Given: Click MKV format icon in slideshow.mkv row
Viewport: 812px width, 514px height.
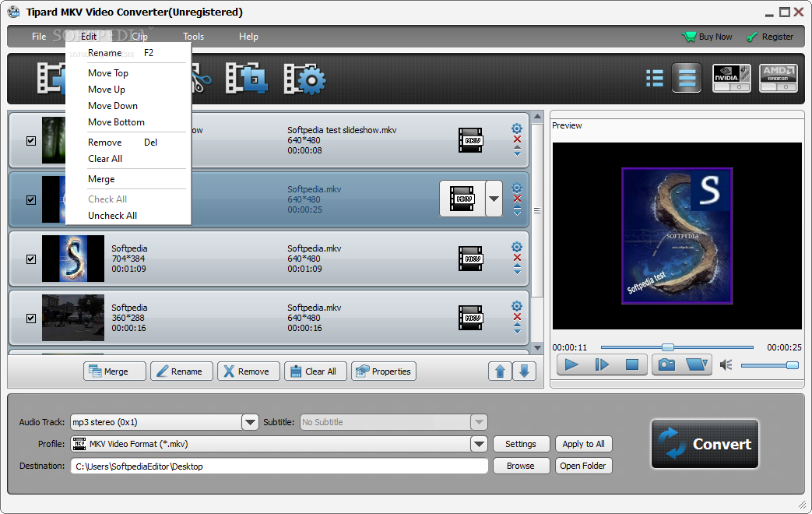Looking at the screenshot, I should click(x=470, y=140).
